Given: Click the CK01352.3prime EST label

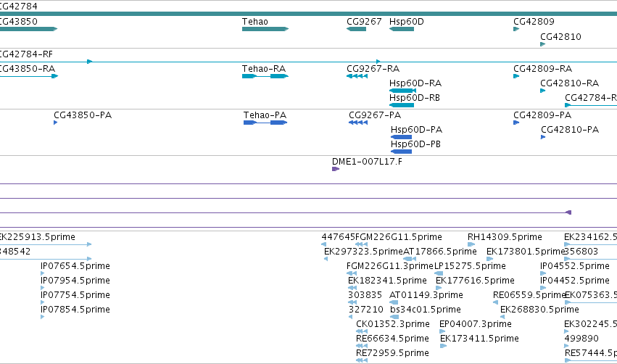Looking at the screenshot, I should point(393,324).
